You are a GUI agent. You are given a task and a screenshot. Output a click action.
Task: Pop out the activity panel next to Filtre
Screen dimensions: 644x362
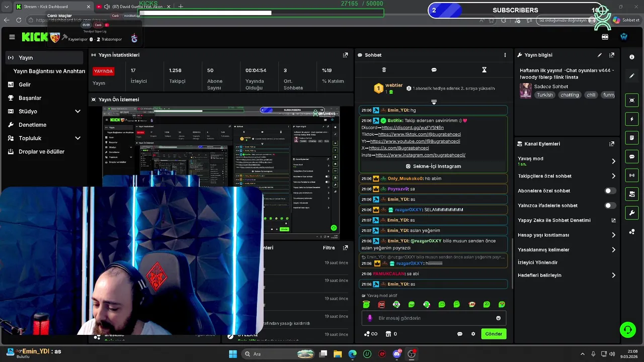(345, 248)
